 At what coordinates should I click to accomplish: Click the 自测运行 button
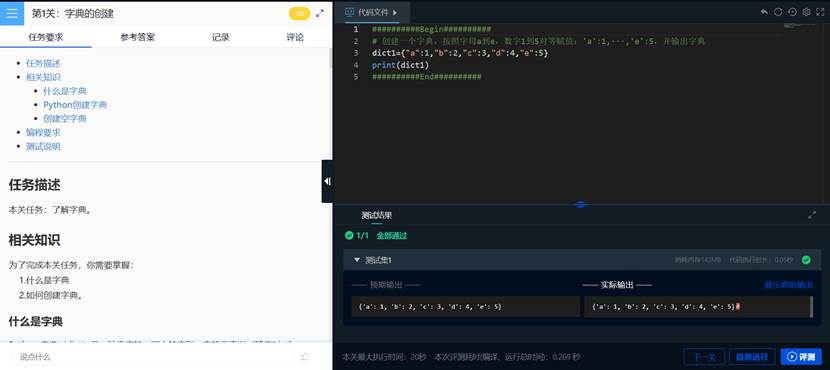(x=752, y=356)
